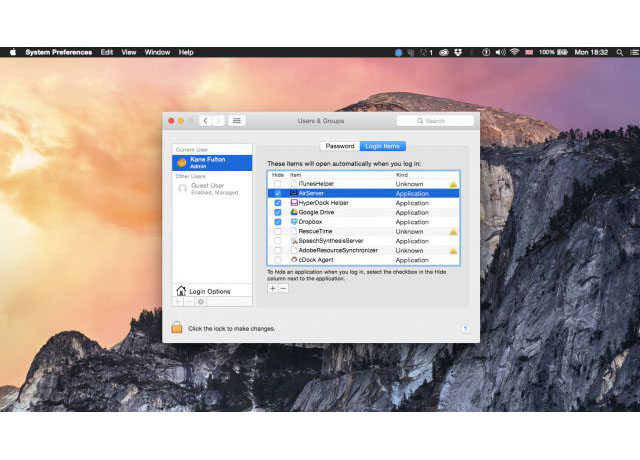Open the Help menu
640x460 pixels.
pos(186,52)
